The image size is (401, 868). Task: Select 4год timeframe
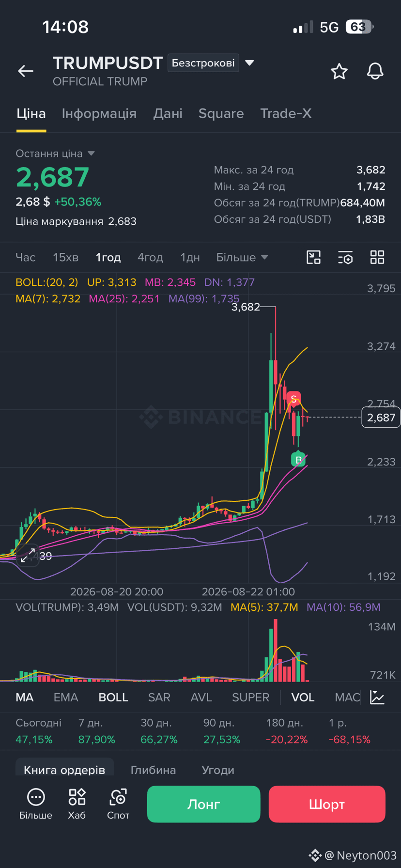click(150, 257)
